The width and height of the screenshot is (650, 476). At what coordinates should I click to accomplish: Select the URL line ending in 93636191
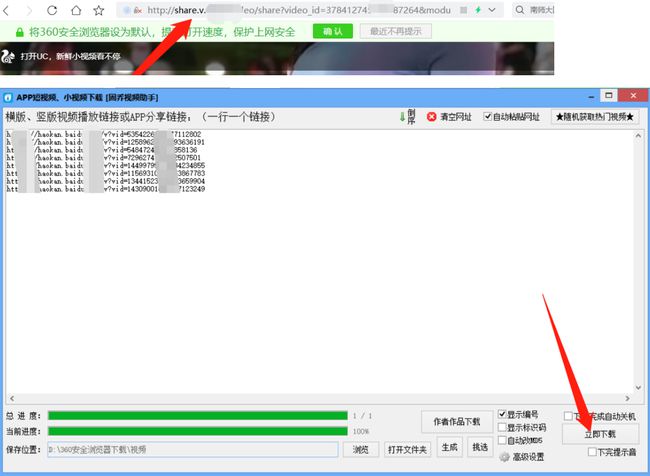point(105,142)
